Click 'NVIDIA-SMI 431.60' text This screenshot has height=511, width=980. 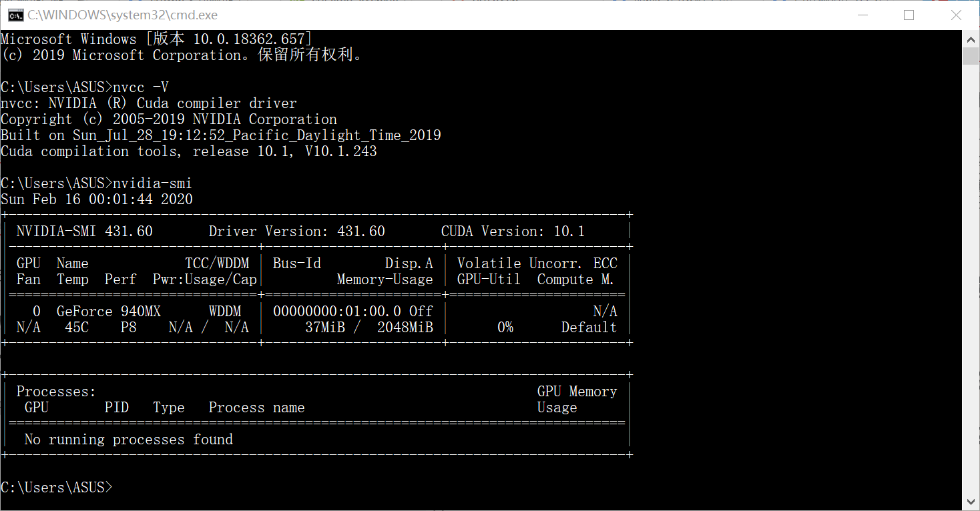coord(85,231)
